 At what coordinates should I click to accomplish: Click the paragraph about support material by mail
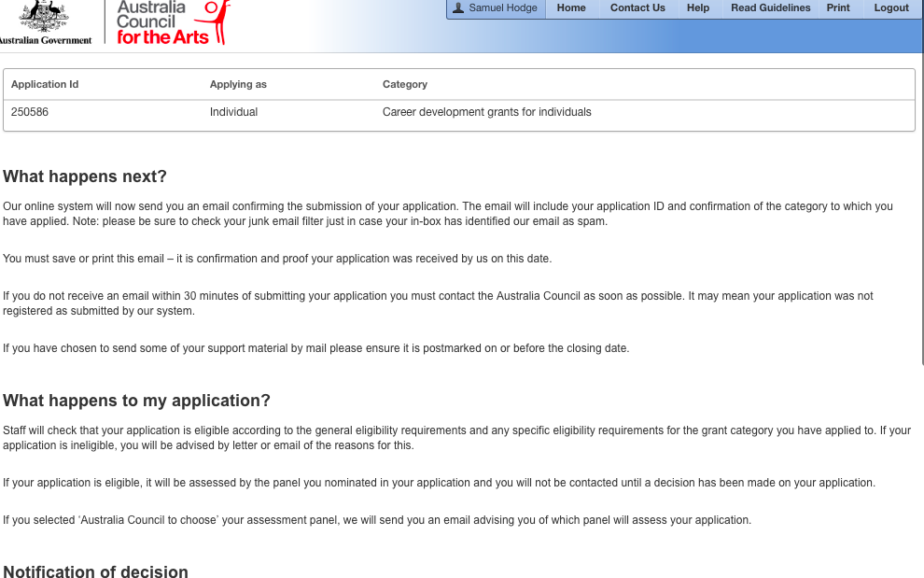315,348
